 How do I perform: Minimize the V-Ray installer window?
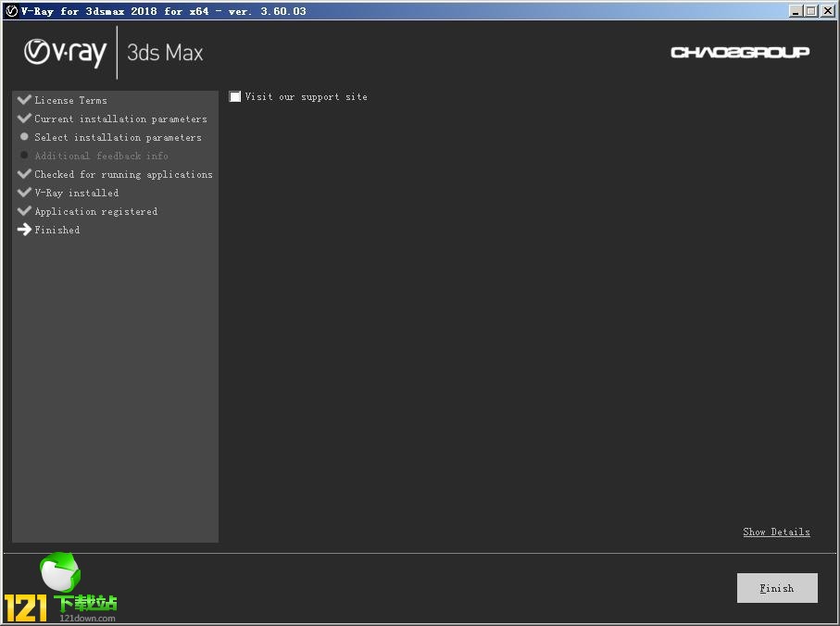point(796,11)
